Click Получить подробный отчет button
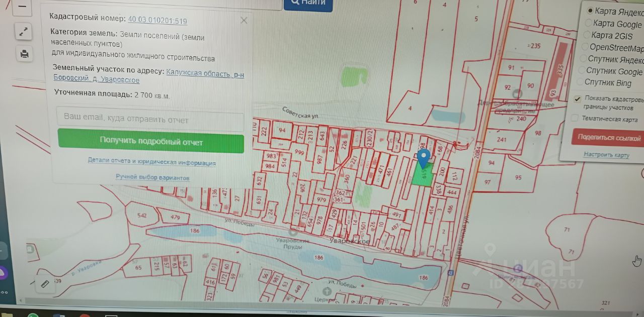Viewport: 644px width, 317px height. click(x=151, y=142)
